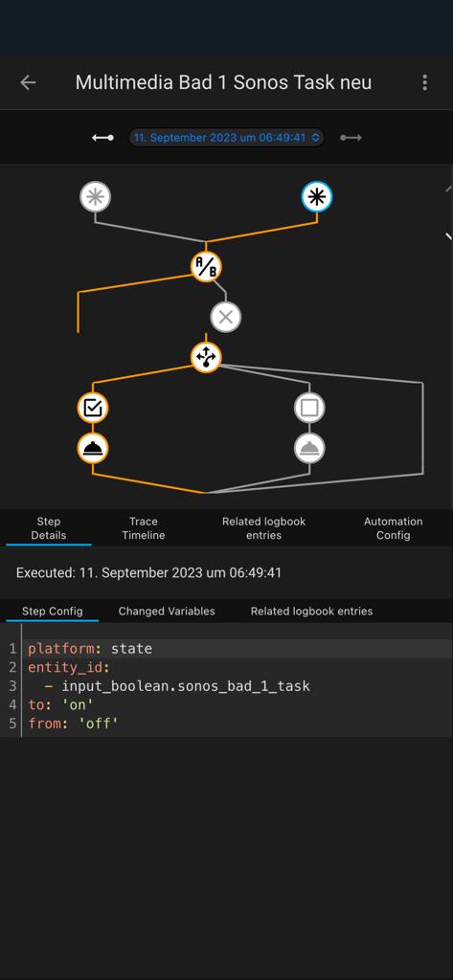Open the three-dot overflow menu

425,82
